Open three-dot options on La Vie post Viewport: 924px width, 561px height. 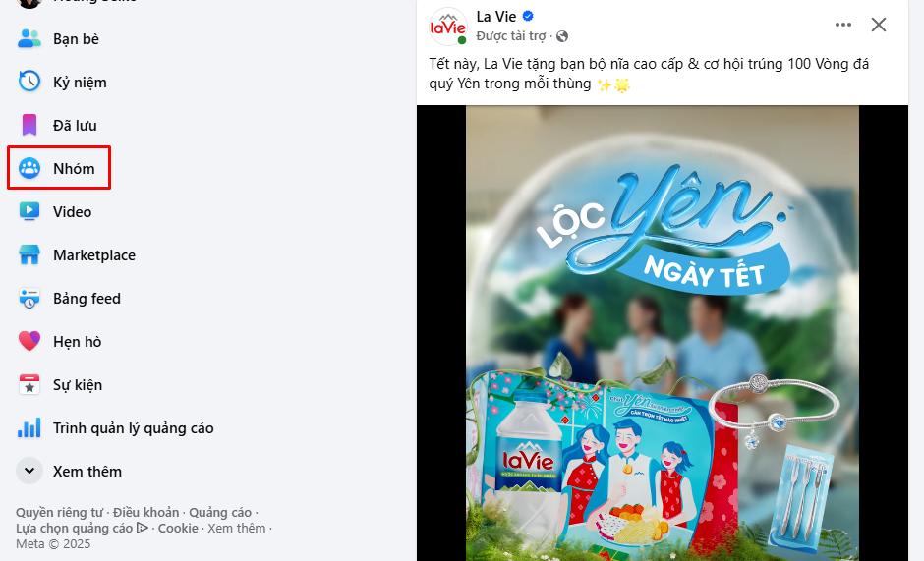(x=843, y=25)
